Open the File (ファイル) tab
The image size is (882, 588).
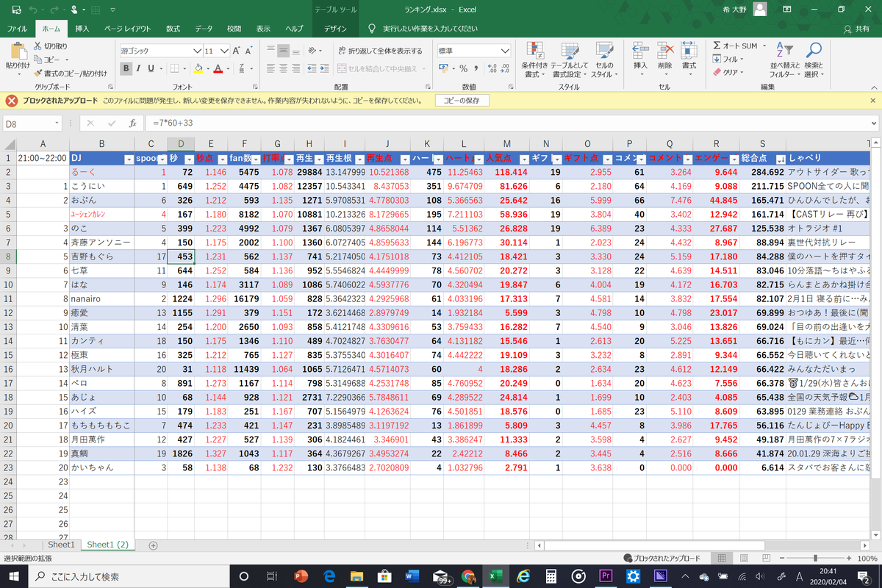pos(17,29)
